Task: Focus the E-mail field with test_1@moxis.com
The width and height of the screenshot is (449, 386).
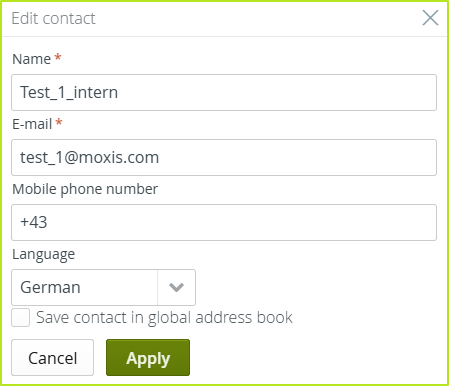Action: [224, 157]
